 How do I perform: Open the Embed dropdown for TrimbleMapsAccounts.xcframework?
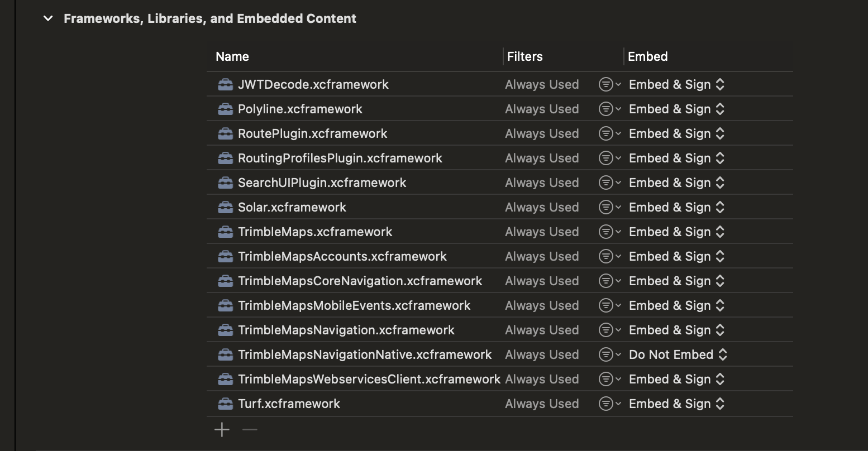(677, 256)
